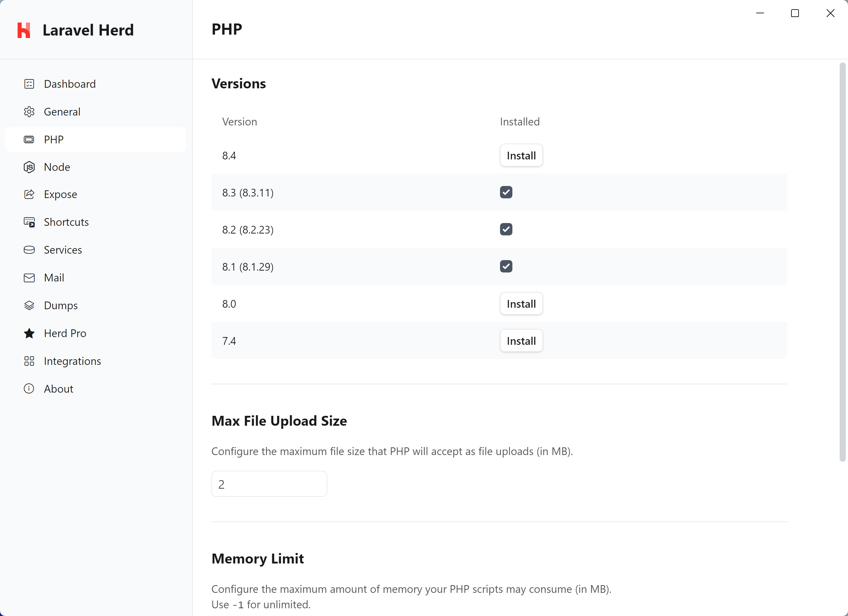This screenshot has height=616, width=848.
Task: Toggle PHP 8.2 installed checkbox
Action: coord(506,229)
